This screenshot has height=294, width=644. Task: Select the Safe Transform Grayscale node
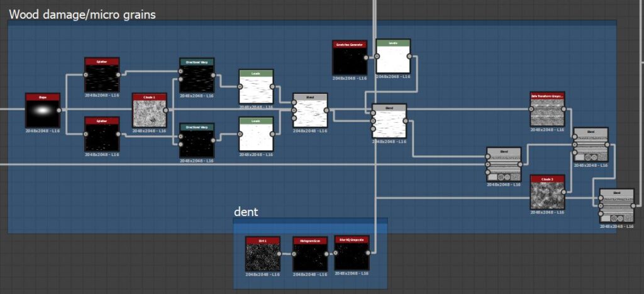tap(548, 109)
